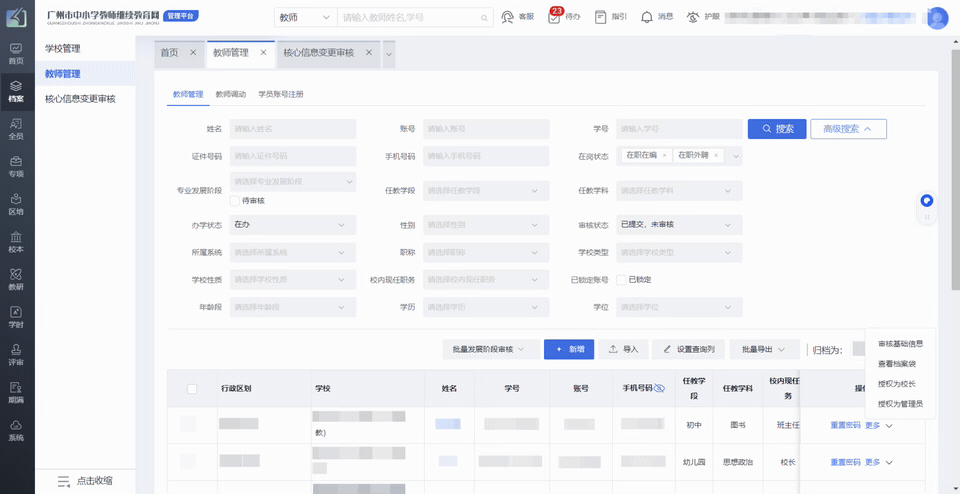Open the 客服 customer service icon
Screen dimensions: 960x494
click(x=509, y=17)
